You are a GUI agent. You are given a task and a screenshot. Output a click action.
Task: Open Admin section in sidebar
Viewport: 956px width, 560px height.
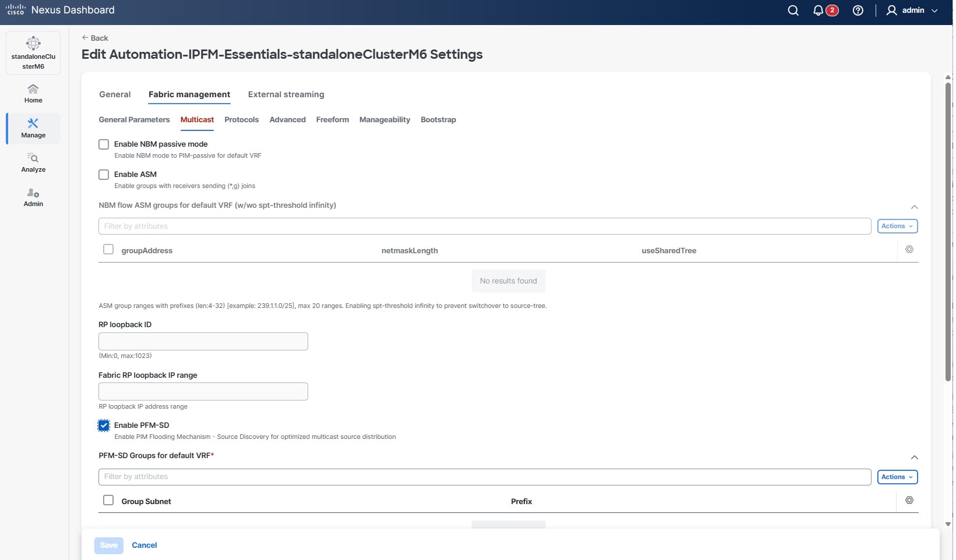[33, 197]
